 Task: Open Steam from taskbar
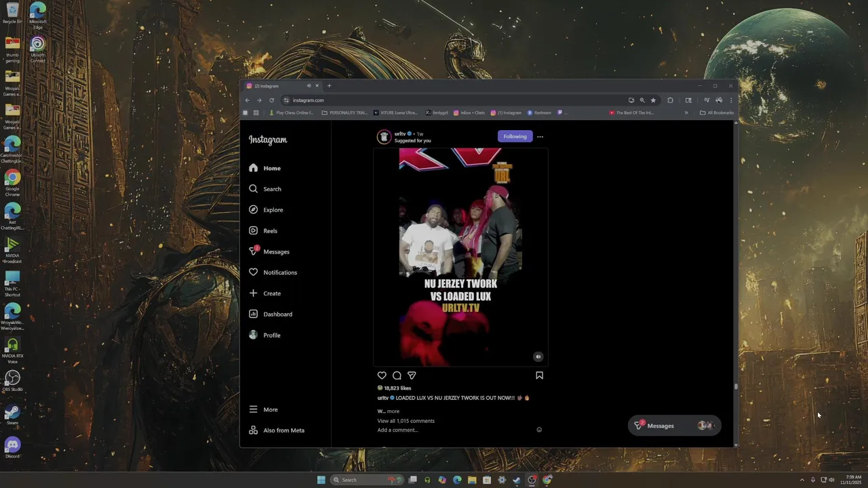(517, 480)
